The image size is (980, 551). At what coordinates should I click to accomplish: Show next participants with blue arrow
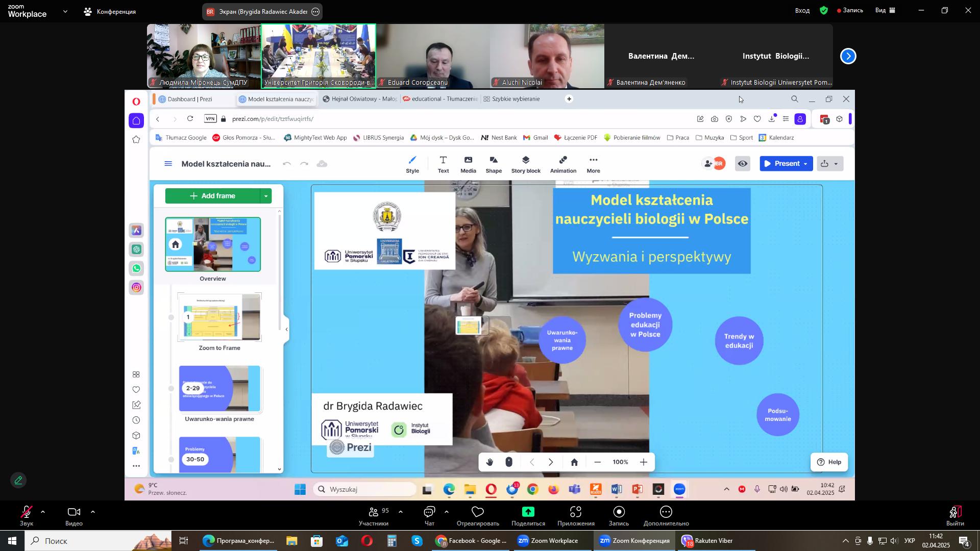[x=848, y=56]
